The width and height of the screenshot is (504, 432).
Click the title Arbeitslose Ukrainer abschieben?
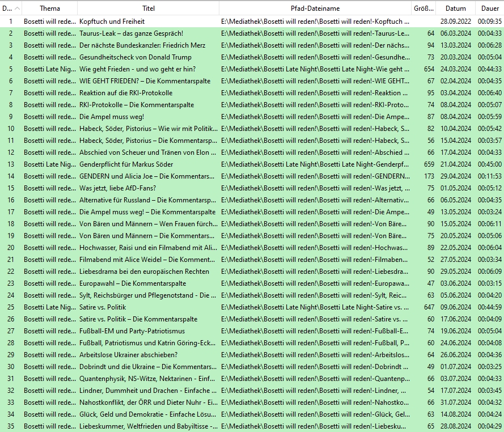click(128, 354)
